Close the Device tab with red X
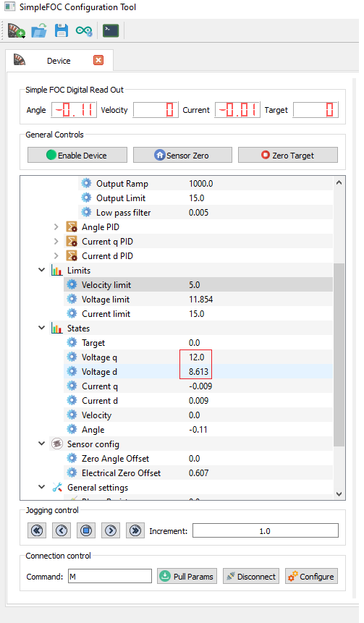 (x=98, y=60)
